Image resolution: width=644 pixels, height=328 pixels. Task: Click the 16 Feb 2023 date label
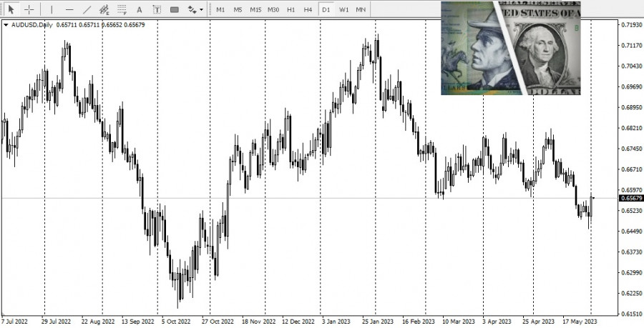(x=418, y=322)
